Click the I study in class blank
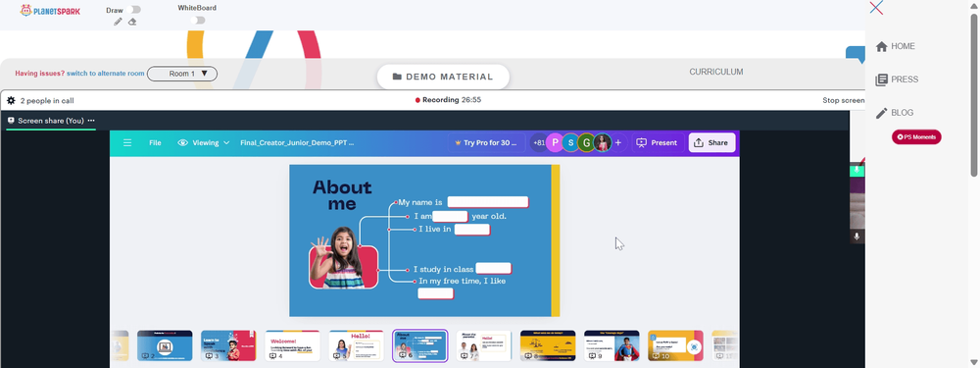 (494, 269)
